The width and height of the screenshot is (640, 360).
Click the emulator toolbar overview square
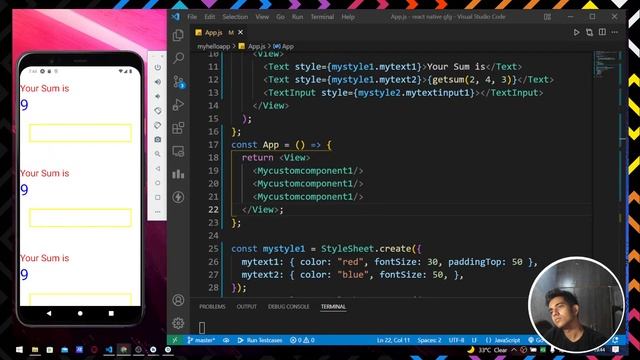click(x=158, y=198)
